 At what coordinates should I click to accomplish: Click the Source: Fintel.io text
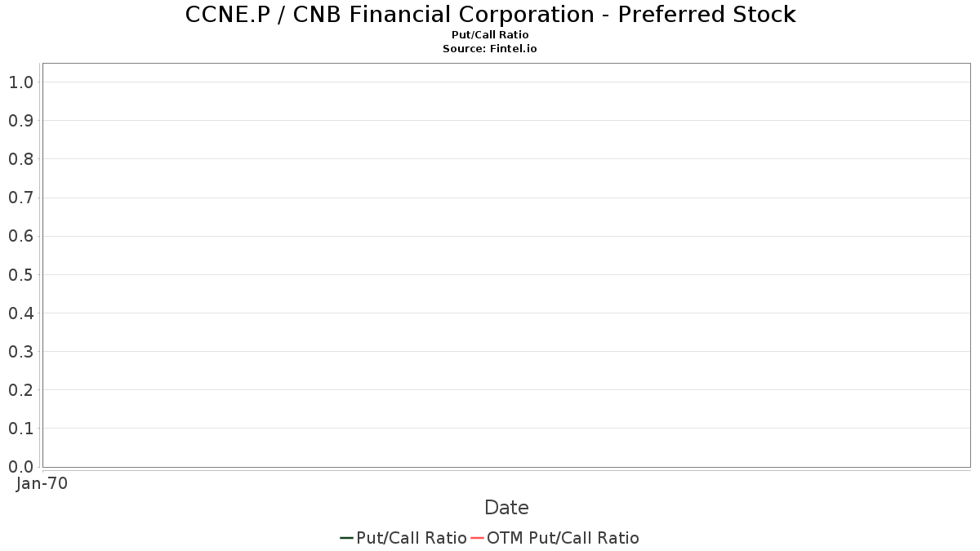tap(490, 48)
